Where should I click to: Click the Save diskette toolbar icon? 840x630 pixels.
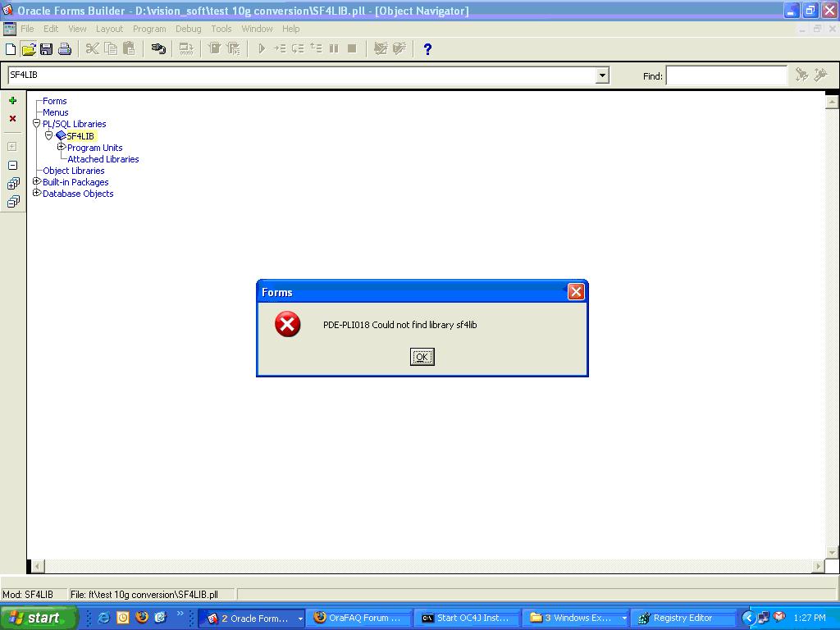[x=47, y=49]
